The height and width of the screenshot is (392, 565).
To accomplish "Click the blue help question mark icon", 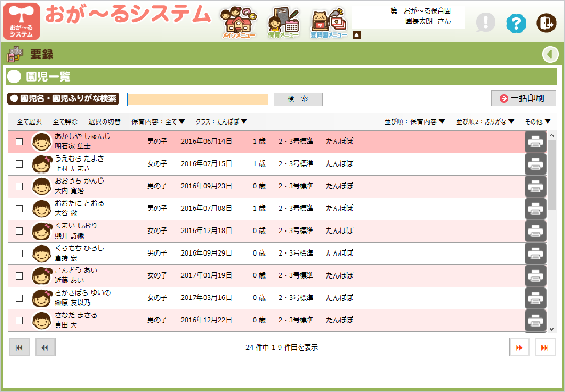I will (516, 24).
